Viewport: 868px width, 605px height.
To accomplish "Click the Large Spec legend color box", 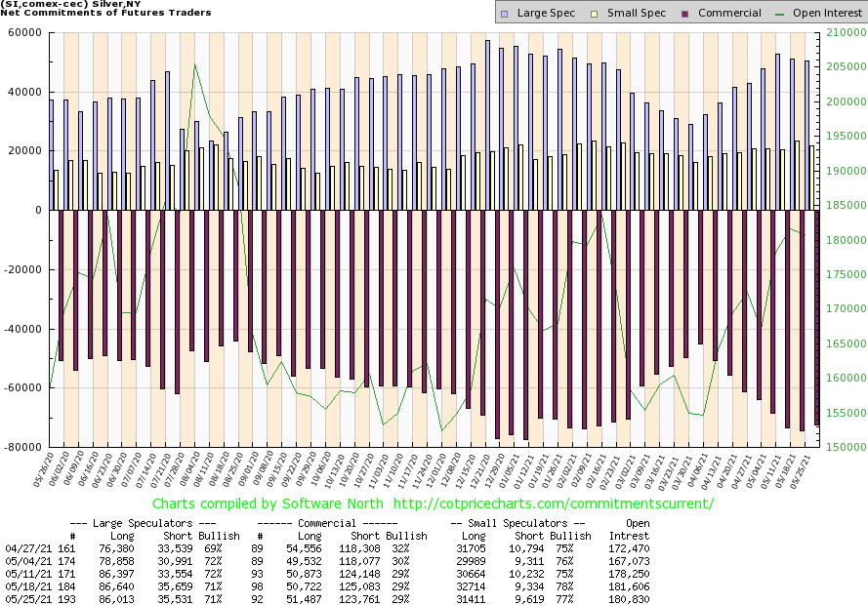I will 504,14.
